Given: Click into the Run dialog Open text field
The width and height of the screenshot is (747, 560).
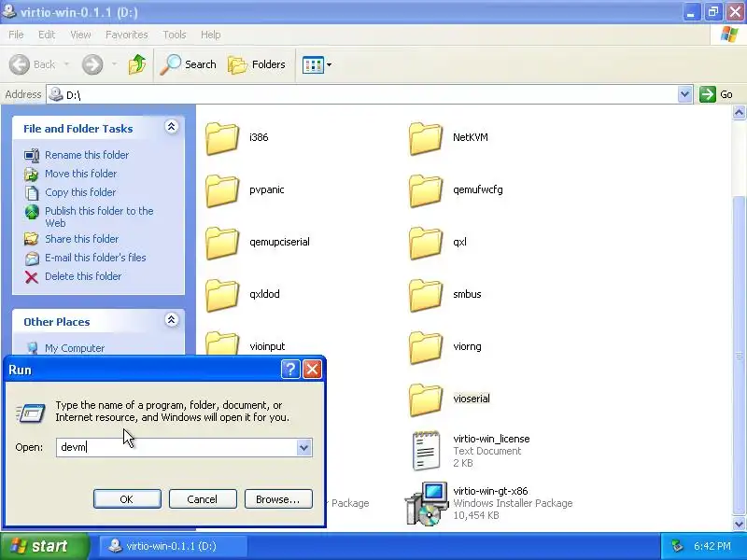Looking at the screenshot, I should pyautogui.click(x=176, y=447).
